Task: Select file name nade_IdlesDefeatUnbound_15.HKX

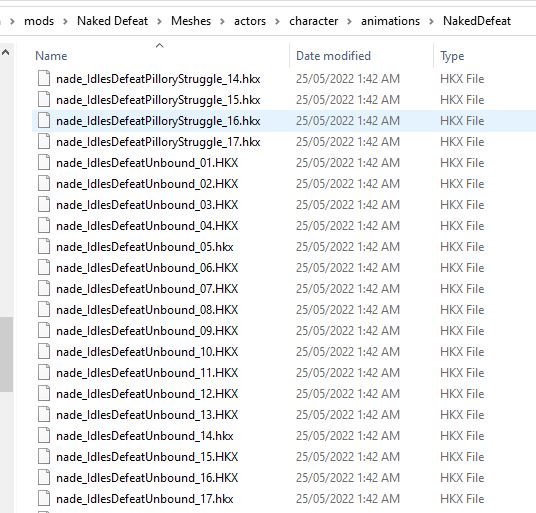Action: (147, 457)
